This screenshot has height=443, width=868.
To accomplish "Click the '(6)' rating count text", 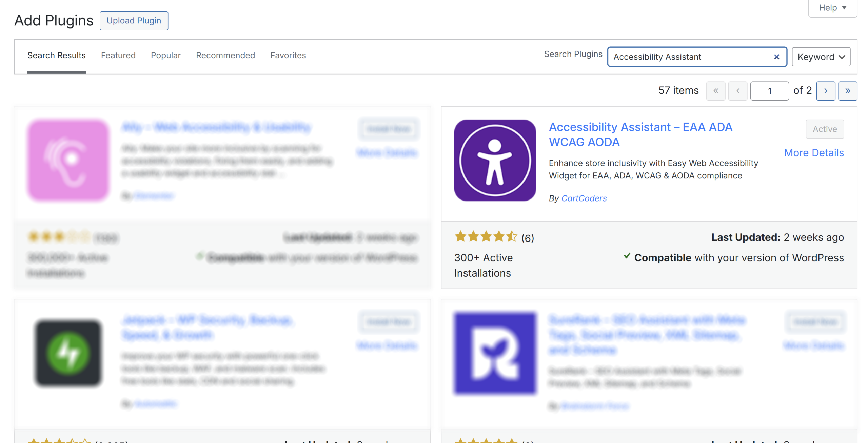I will 528,238.
